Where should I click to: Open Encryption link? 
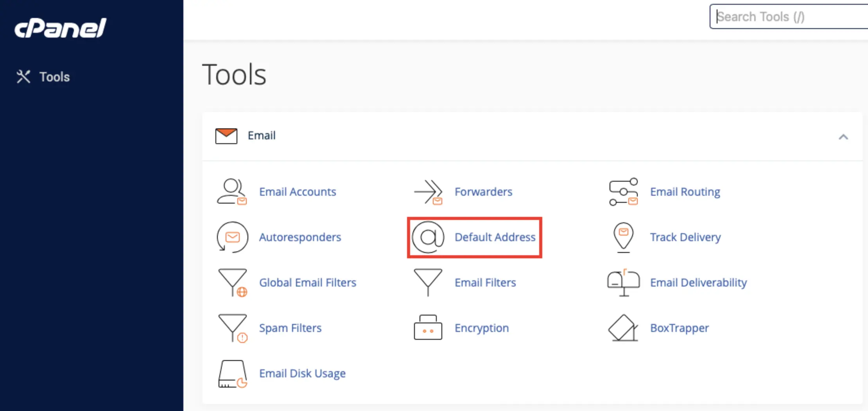coord(482,328)
